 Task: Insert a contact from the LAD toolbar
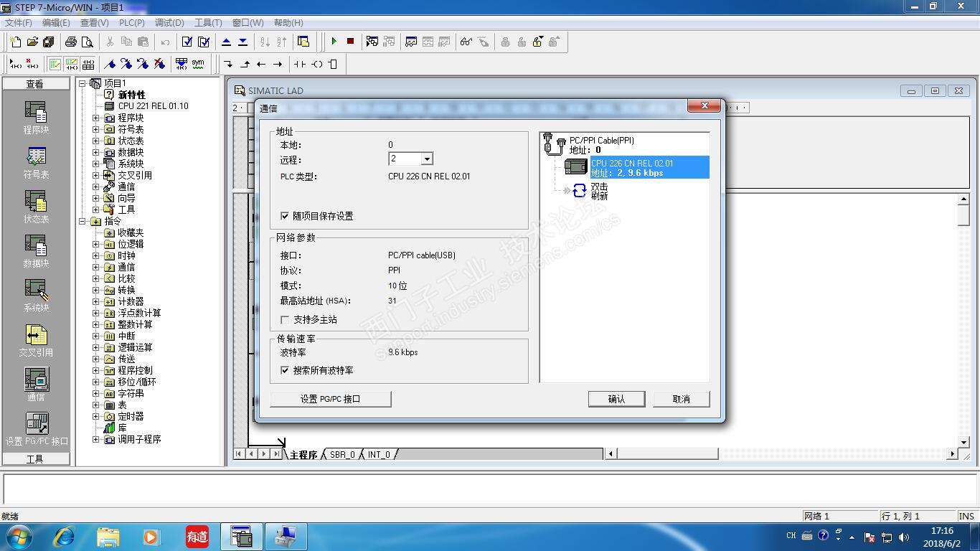tap(300, 64)
